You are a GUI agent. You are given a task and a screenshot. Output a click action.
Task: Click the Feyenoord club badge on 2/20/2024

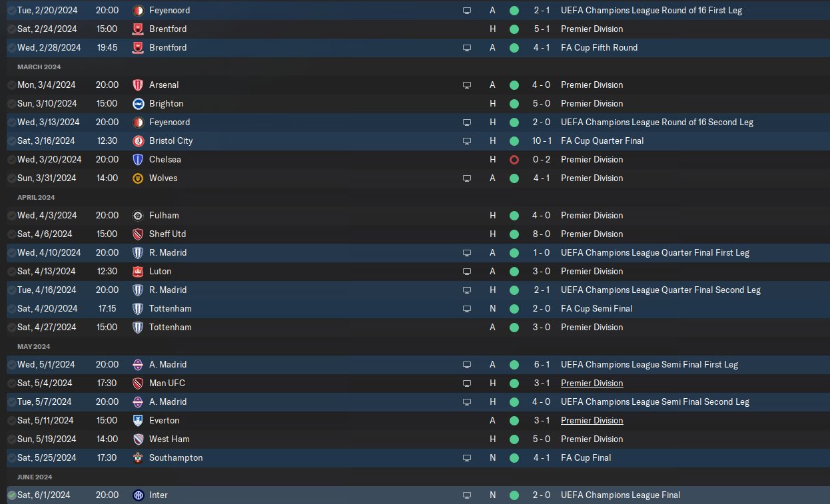coord(138,11)
